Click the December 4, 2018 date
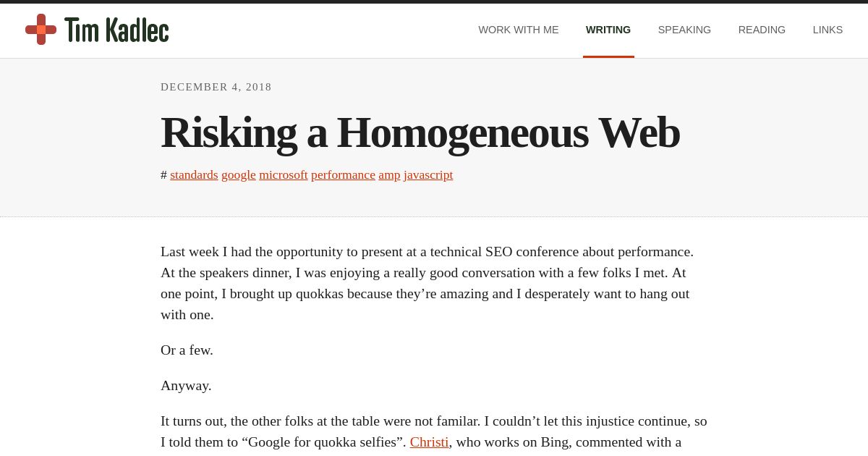 point(216,87)
